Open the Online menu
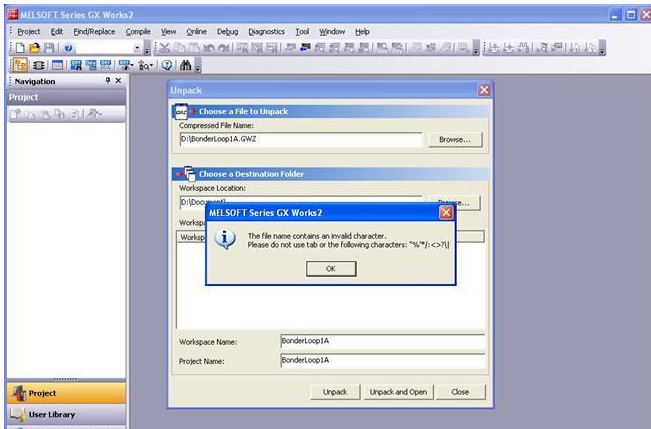 click(x=196, y=32)
